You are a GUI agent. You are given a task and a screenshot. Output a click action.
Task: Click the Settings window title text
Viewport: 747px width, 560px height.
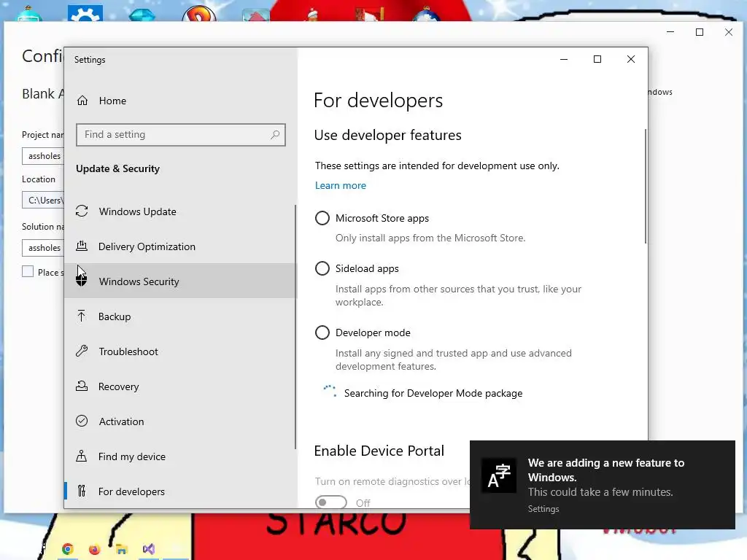(90, 60)
